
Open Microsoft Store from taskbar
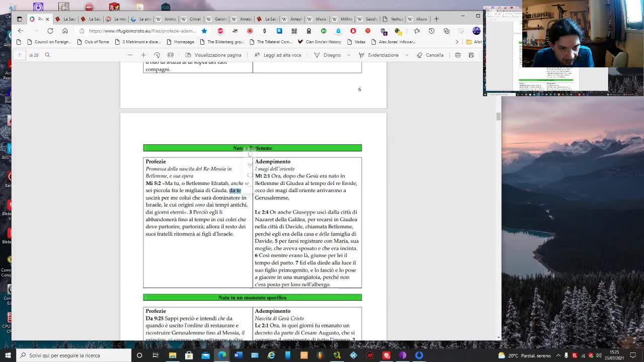click(189, 355)
